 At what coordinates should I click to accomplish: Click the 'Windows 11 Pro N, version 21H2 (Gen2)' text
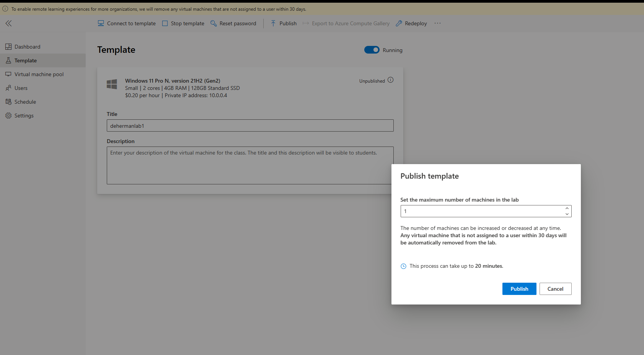[173, 81]
